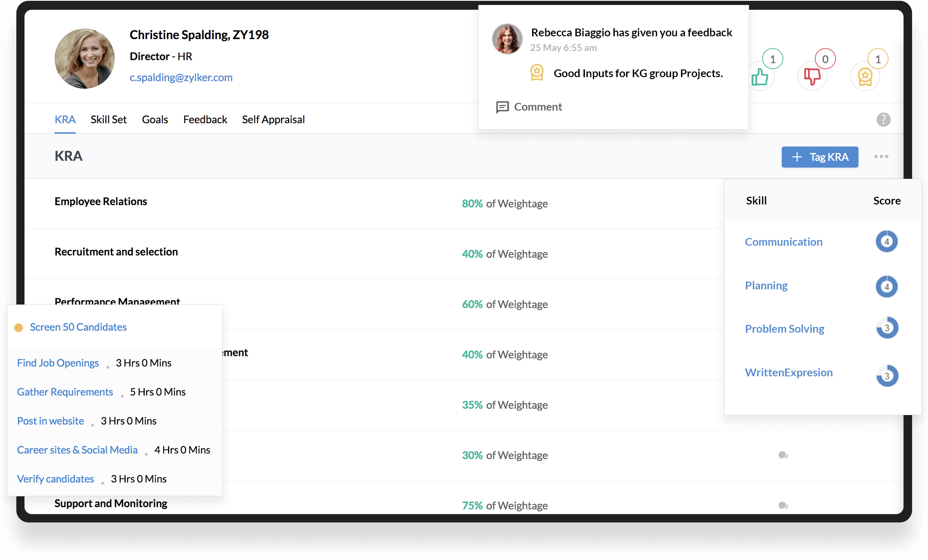Open the Goals tab

[x=155, y=120]
